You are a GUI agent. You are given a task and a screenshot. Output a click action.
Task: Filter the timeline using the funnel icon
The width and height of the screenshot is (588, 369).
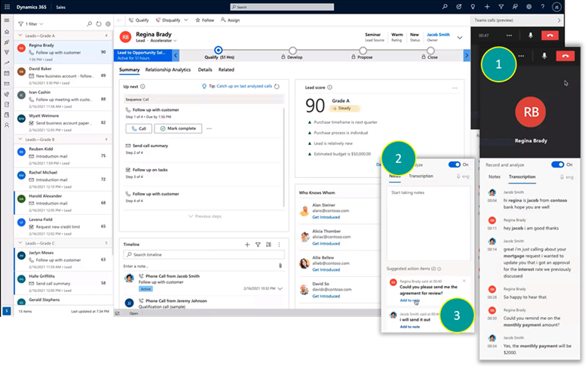(x=258, y=244)
